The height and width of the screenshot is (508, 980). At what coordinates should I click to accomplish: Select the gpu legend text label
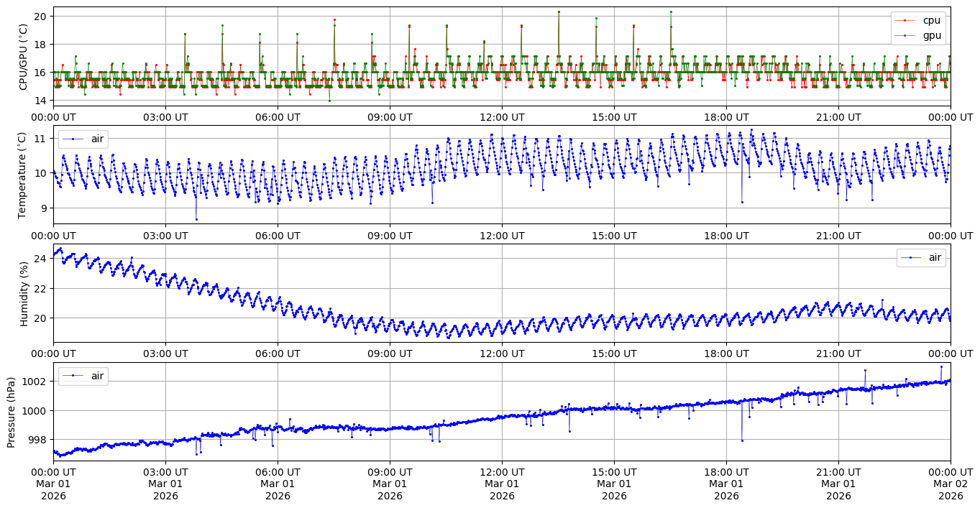click(931, 34)
